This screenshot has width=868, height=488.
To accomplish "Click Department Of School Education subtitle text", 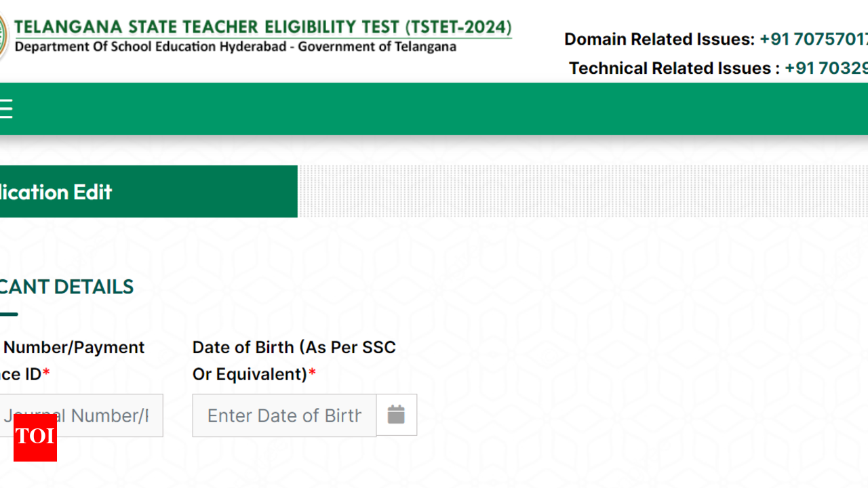I will coord(235,47).
